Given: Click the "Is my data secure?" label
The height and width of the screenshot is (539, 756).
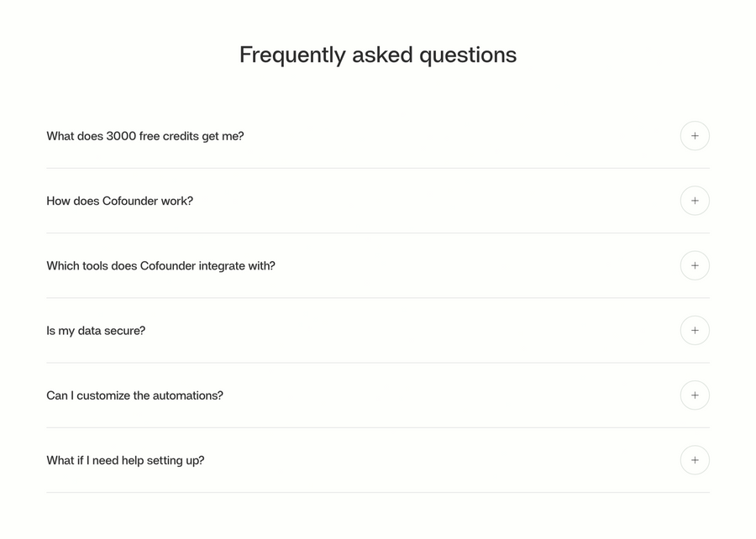Looking at the screenshot, I should [x=95, y=330].
